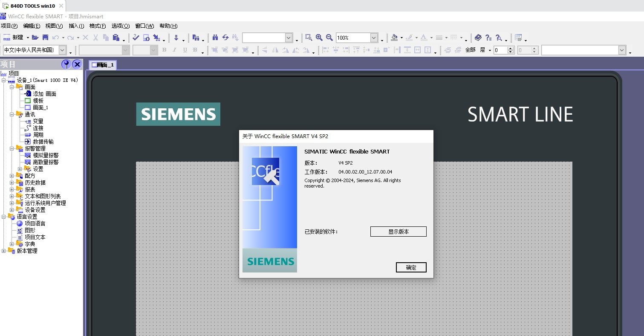Expand the 版本管理 tree node
Screen dimensions: 644x336
tap(4, 251)
